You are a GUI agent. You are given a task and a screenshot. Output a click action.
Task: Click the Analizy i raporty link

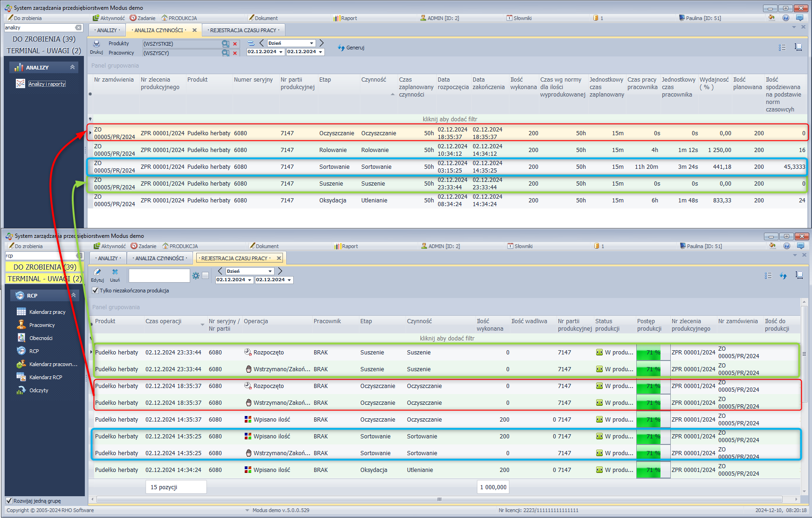(x=47, y=84)
